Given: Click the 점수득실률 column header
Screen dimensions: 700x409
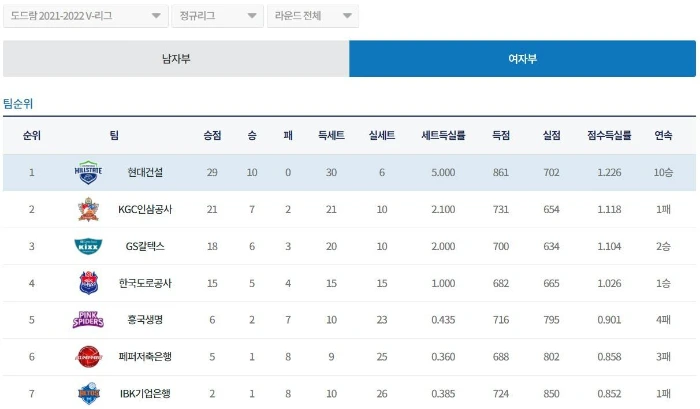Looking at the screenshot, I should coord(609,135).
